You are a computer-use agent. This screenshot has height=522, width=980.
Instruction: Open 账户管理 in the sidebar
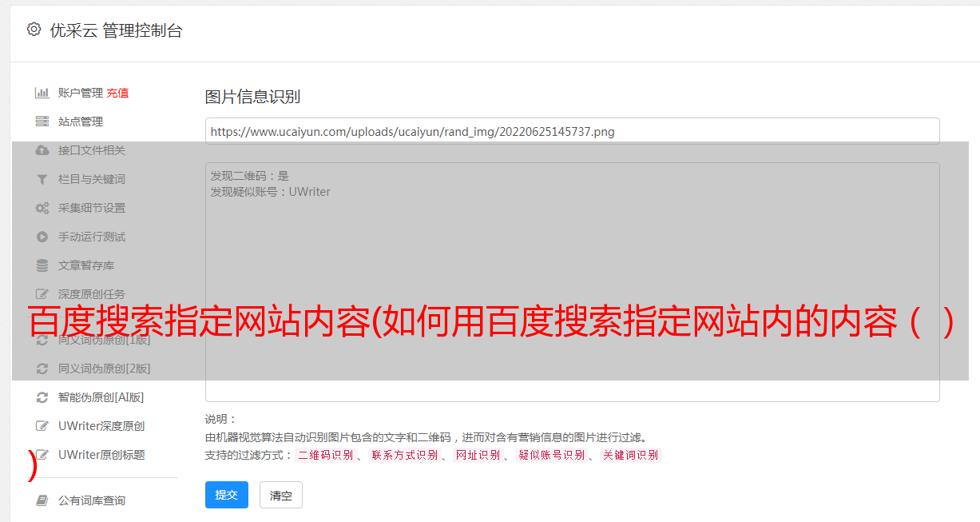pos(81,93)
